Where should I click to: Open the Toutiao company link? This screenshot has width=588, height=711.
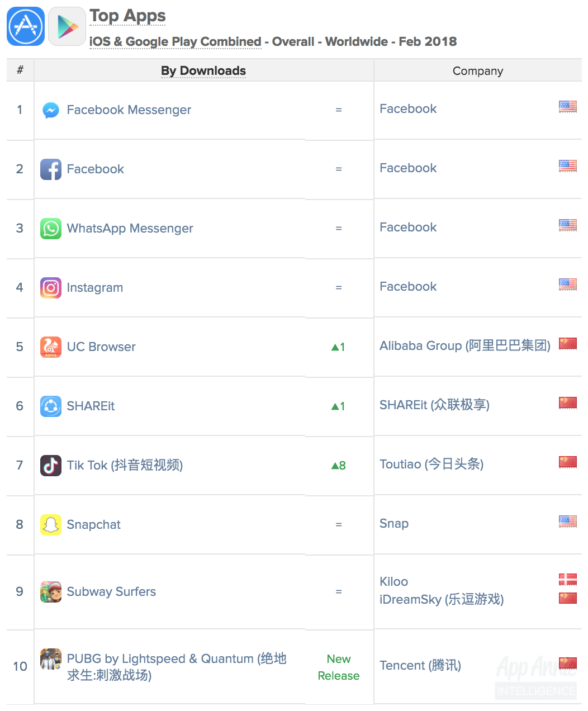(x=431, y=464)
